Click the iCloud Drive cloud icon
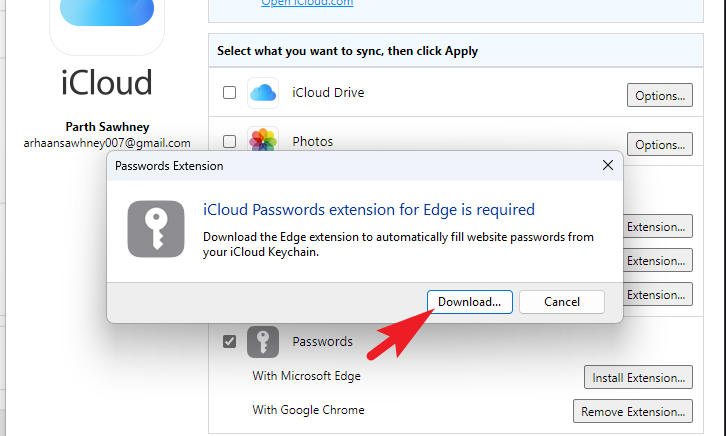Viewport: 726px width, 436px height. click(x=263, y=93)
